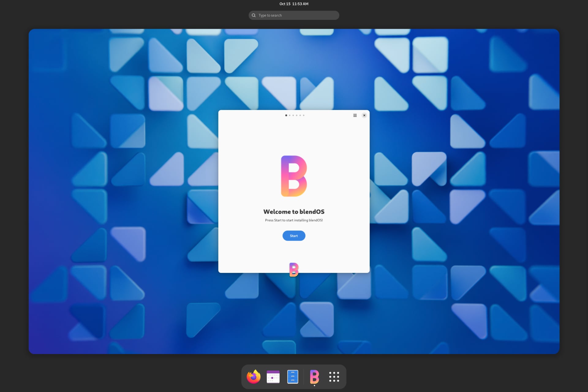
Task: Close the blendOS installer window
Action: point(364,115)
